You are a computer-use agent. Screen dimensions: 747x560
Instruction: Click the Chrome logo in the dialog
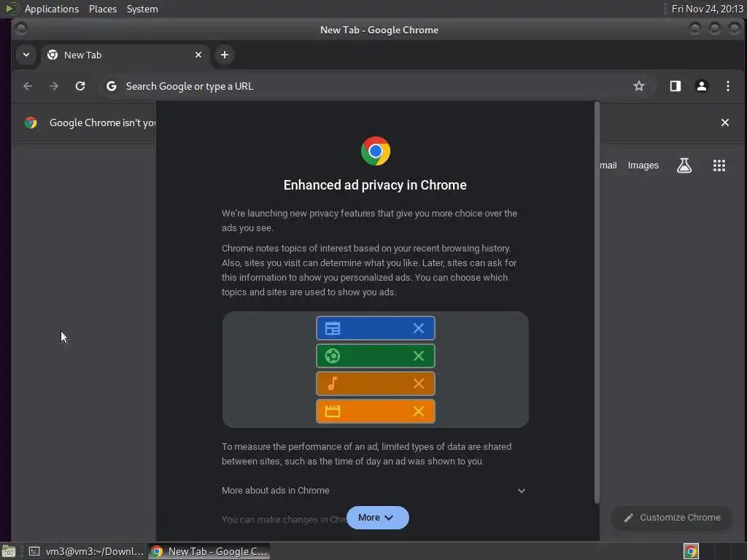(x=376, y=151)
